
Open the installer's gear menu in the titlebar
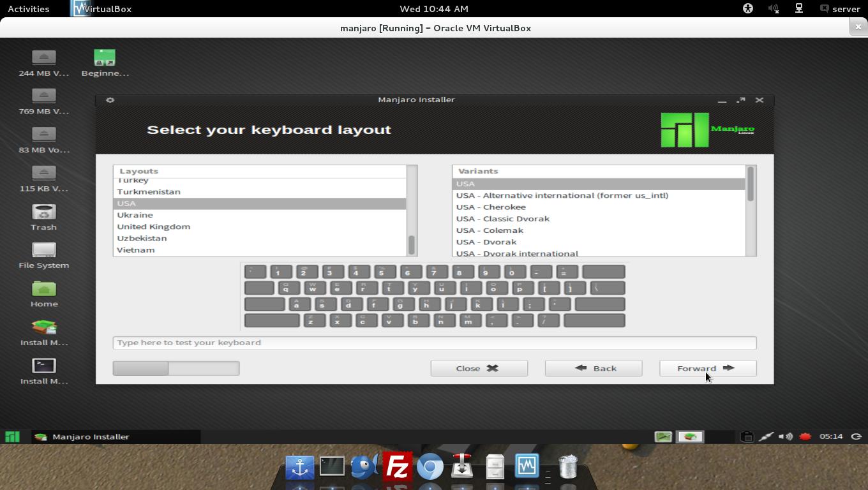(x=110, y=100)
